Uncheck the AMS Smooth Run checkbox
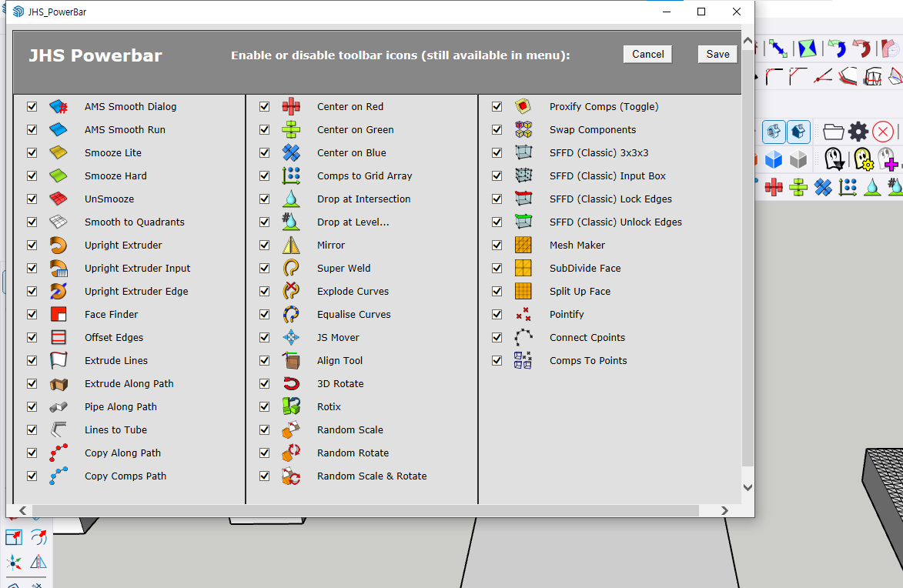The image size is (903, 588). coord(32,129)
